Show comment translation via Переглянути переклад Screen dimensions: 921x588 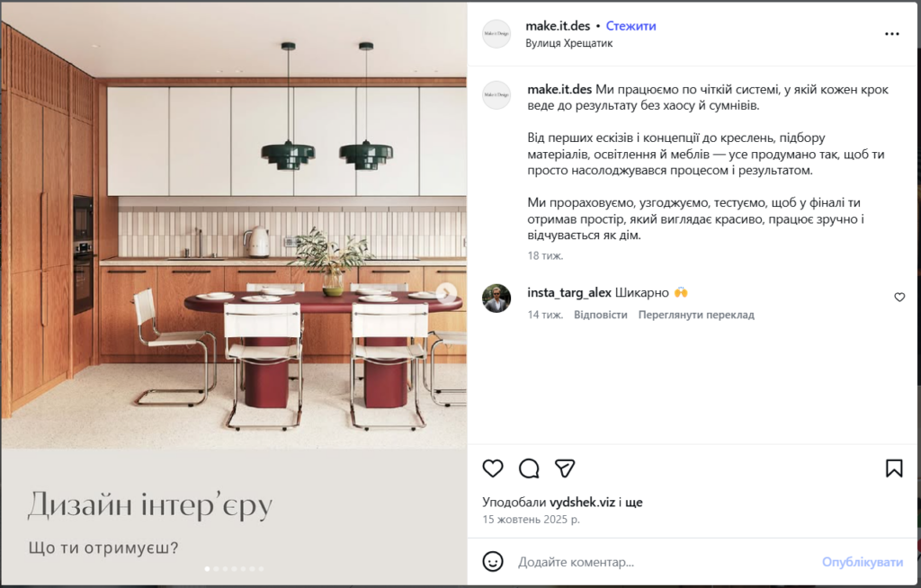pos(696,315)
